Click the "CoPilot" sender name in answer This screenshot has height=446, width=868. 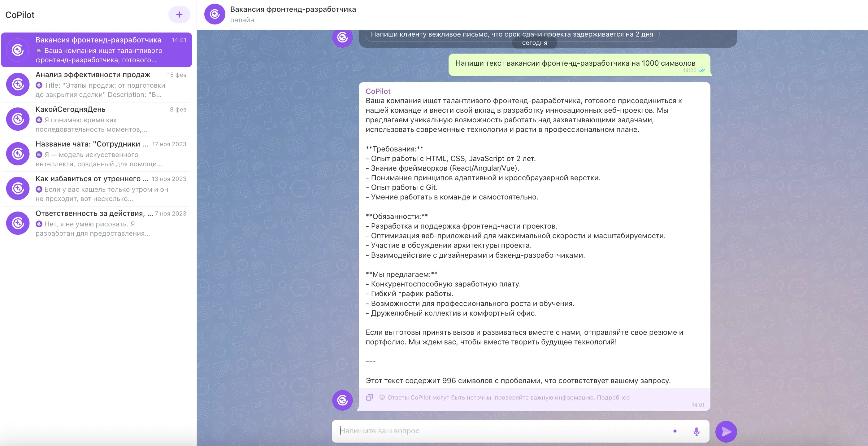coord(378,91)
